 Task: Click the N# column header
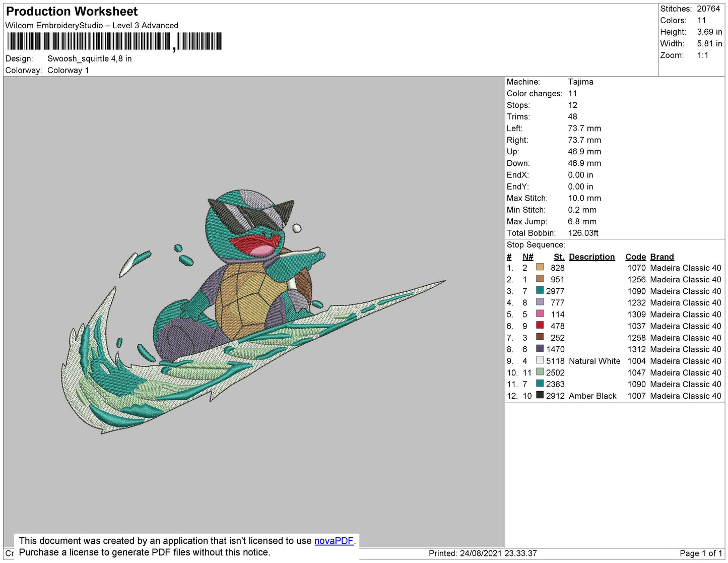point(527,257)
